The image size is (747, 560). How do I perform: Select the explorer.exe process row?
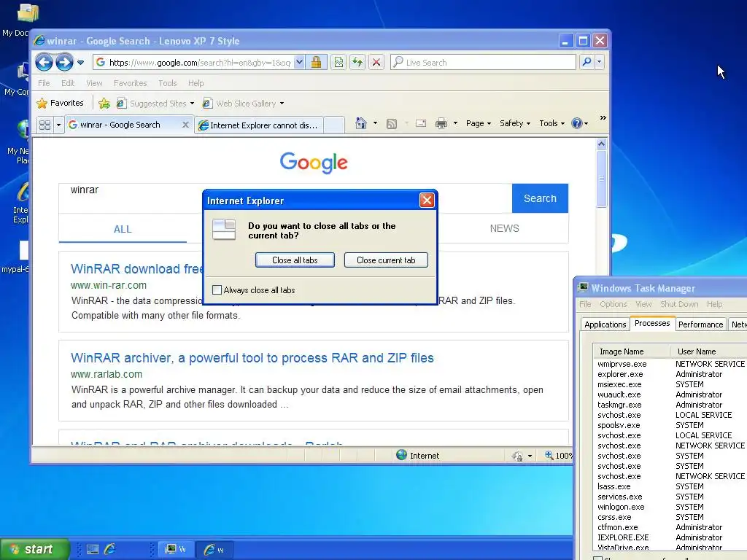[670, 374]
